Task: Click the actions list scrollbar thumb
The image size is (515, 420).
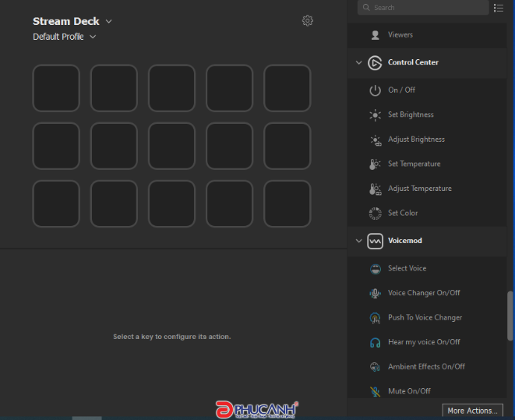Action: coord(510,316)
